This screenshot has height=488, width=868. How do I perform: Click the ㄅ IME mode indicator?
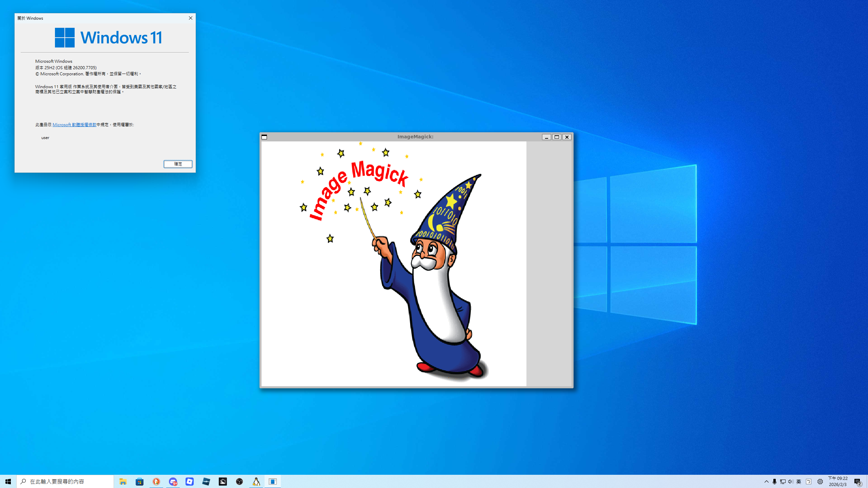pyautogui.click(x=809, y=481)
